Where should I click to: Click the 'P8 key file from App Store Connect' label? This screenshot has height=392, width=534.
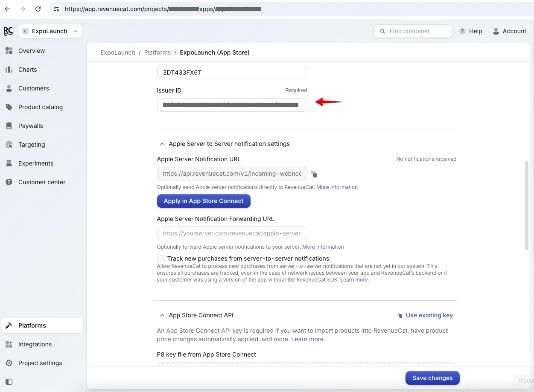click(207, 354)
